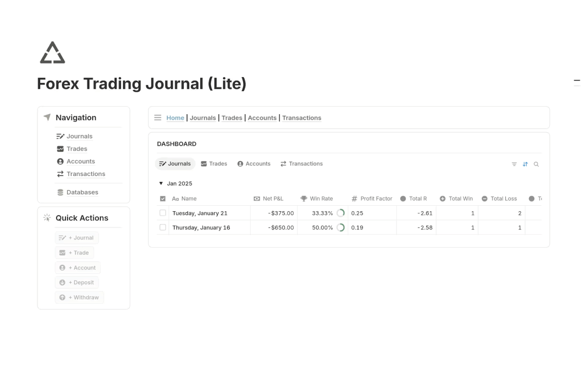Switch to the Transactions dashboard tab
Screen dimensions: 588x367
[x=302, y=164]
